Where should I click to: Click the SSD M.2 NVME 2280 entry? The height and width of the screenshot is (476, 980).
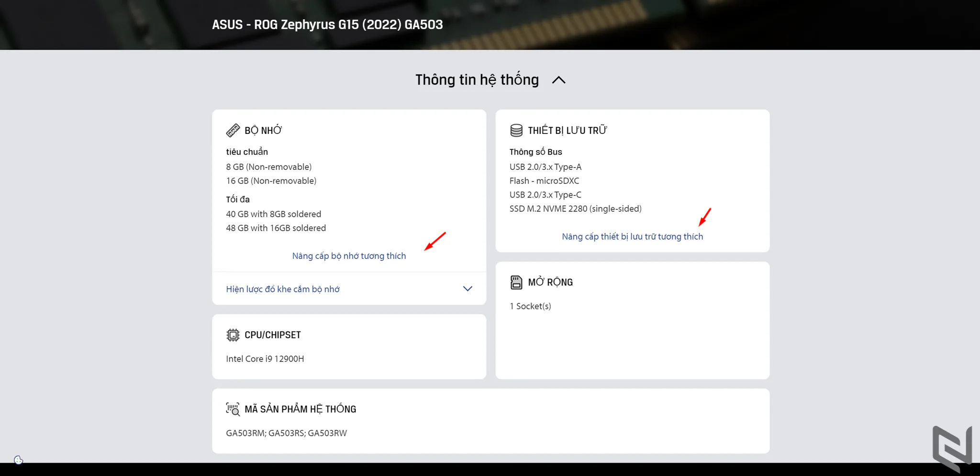tap(576, 209)
